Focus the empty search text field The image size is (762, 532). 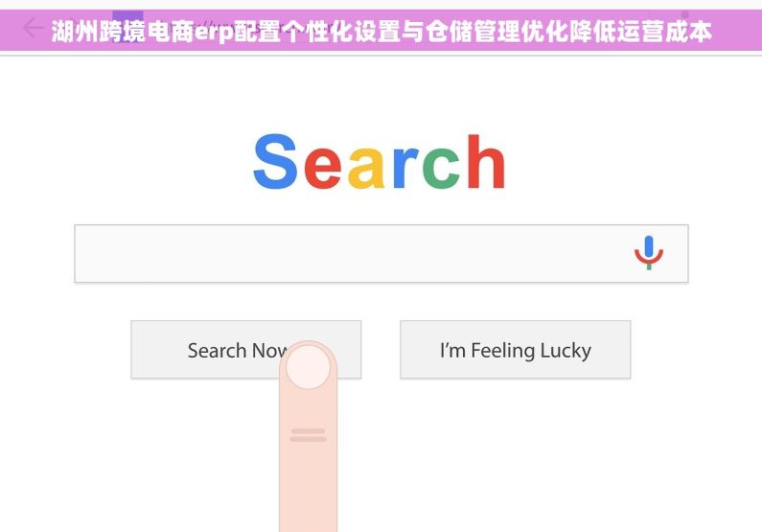pos(381,253)
